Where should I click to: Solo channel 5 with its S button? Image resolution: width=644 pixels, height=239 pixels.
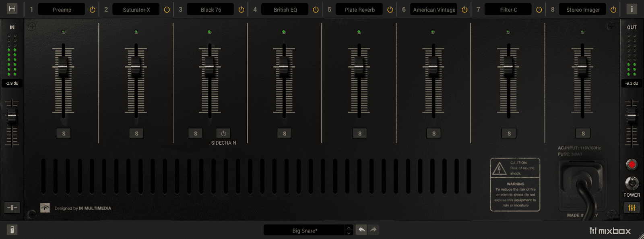(360, 133)
